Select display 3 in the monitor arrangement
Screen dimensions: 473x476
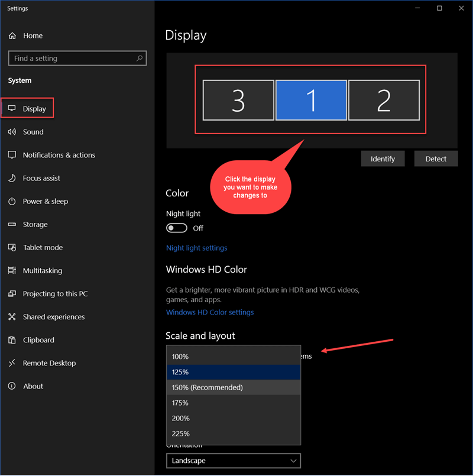click(x=238, y=100)
